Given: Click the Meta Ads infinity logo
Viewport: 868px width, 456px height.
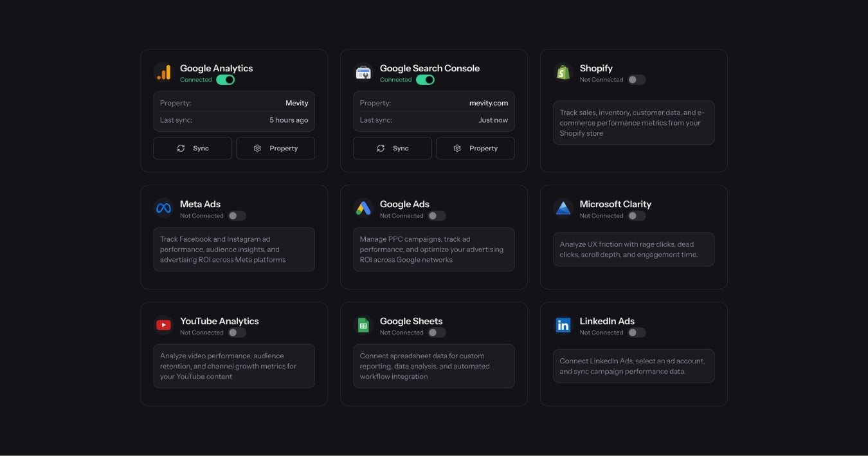Looking at the screenshot, I should (x=163, y=208).
